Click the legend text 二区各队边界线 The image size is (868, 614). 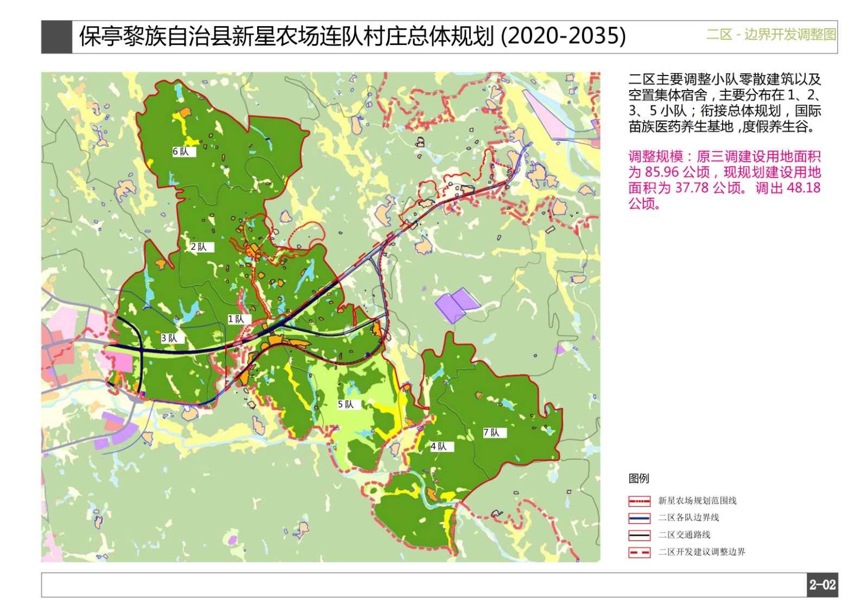click(x=688, y=517)
